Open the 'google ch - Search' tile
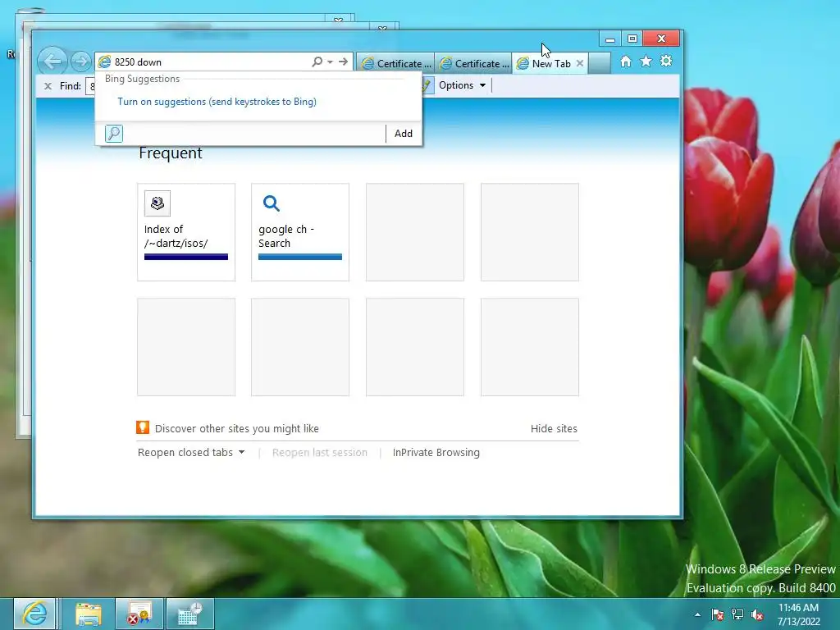This screenshot has height=630, width=840. tap(300, 232)
